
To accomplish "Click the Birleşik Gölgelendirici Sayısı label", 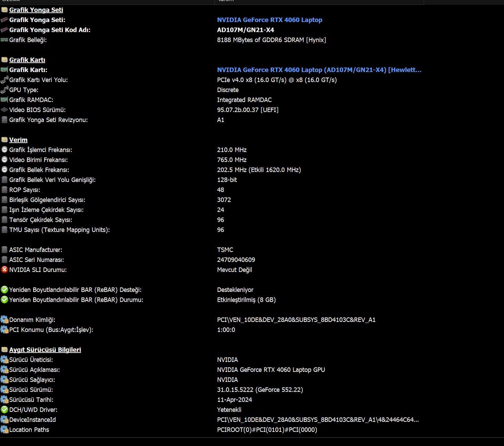I will [x=47, y=200].
